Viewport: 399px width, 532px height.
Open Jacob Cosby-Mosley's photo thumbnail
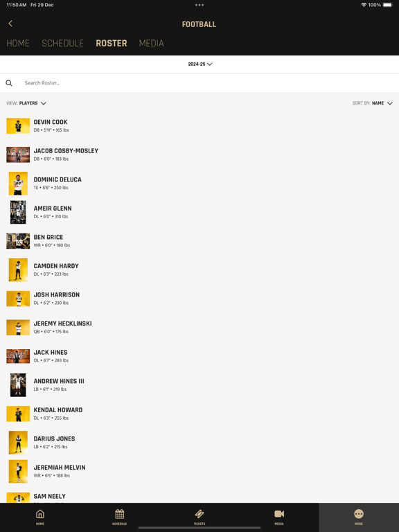pyautogui.click(x=18, y=154)
